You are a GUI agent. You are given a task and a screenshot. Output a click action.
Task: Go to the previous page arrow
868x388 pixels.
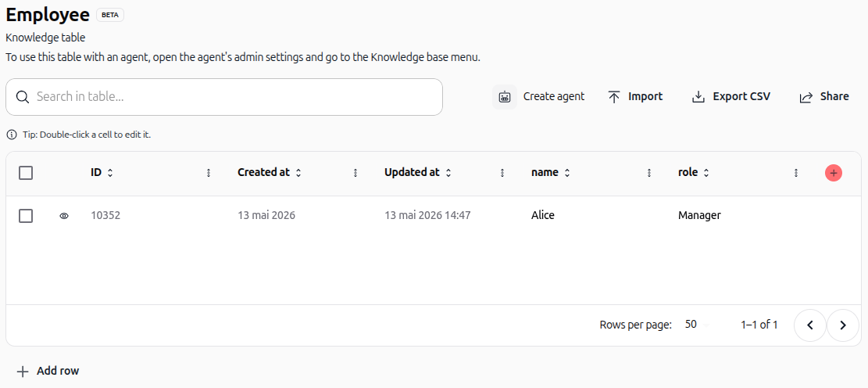tap(810, 325)
